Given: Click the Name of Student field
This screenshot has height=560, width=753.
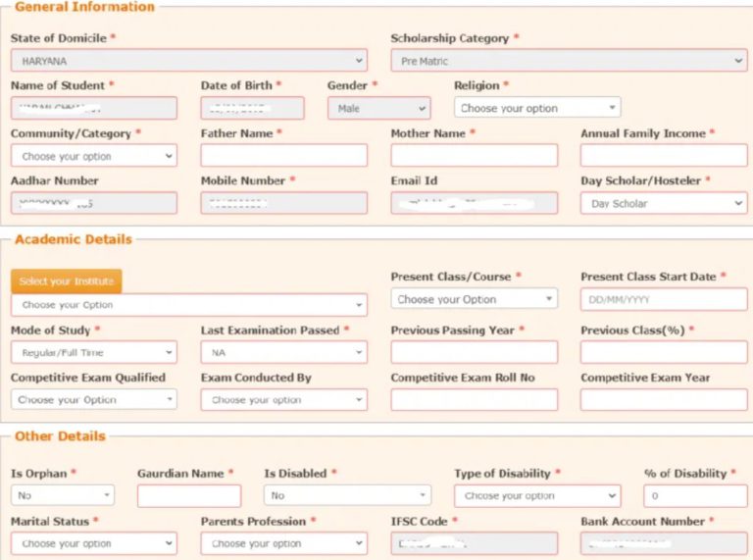Looking at the screenshot, I should coord(94,108).
